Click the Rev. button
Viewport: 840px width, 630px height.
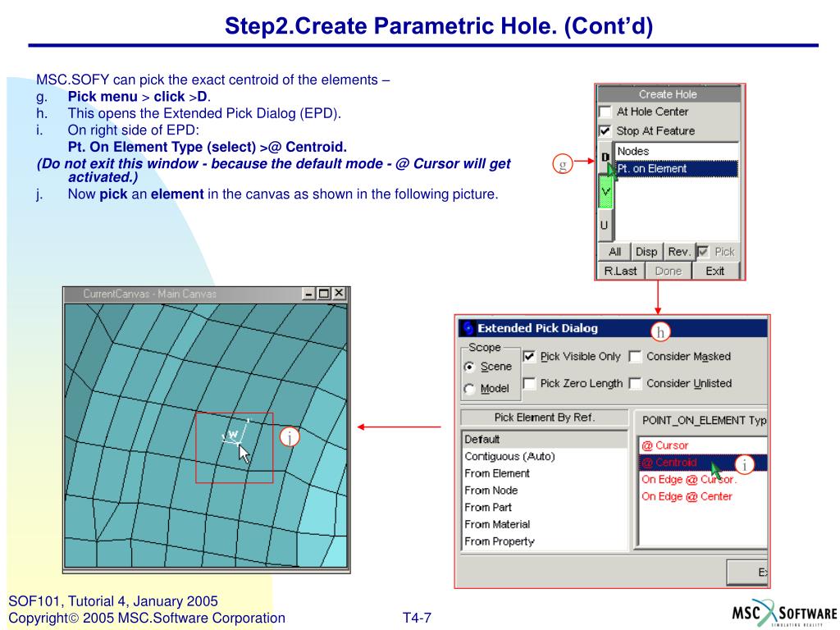pos(678,252)
